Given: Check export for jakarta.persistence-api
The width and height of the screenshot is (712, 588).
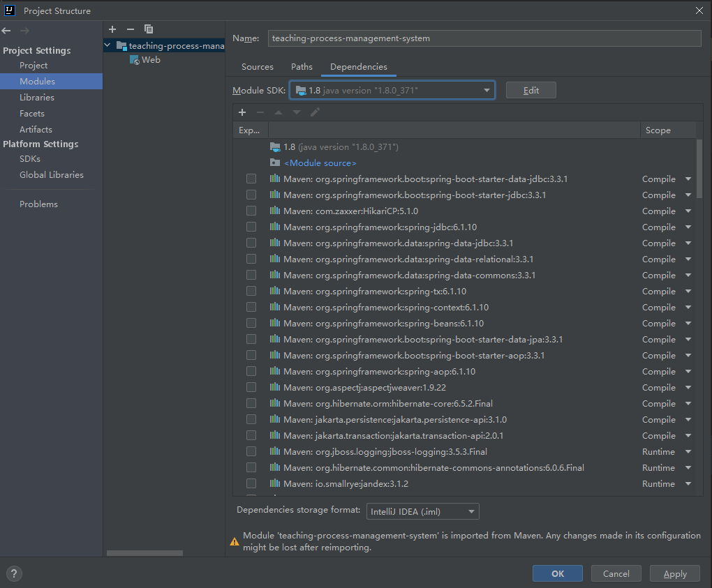Looking at the screenshot, I should click(251, 419).
